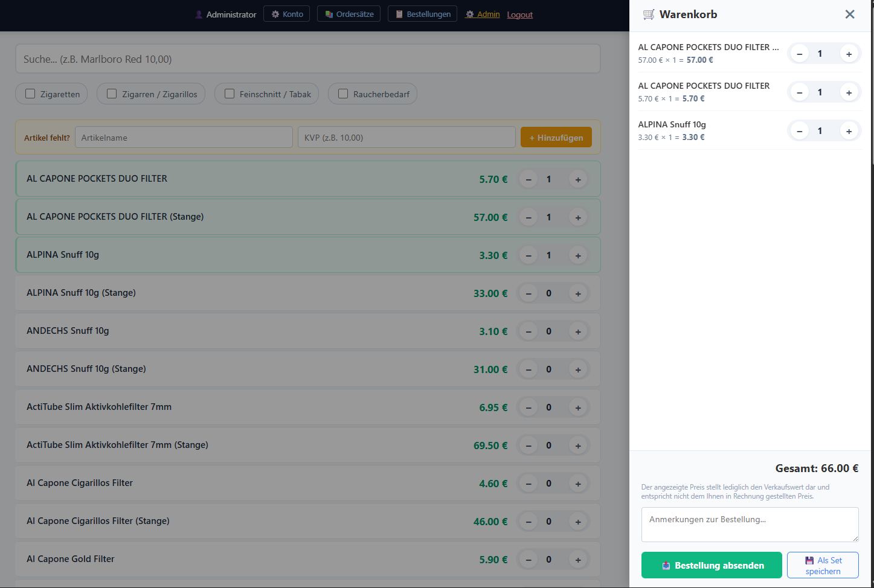Click plus in ALPINA Snuff 10g list row
Viewport: 874px width, 588px height.
578,255
